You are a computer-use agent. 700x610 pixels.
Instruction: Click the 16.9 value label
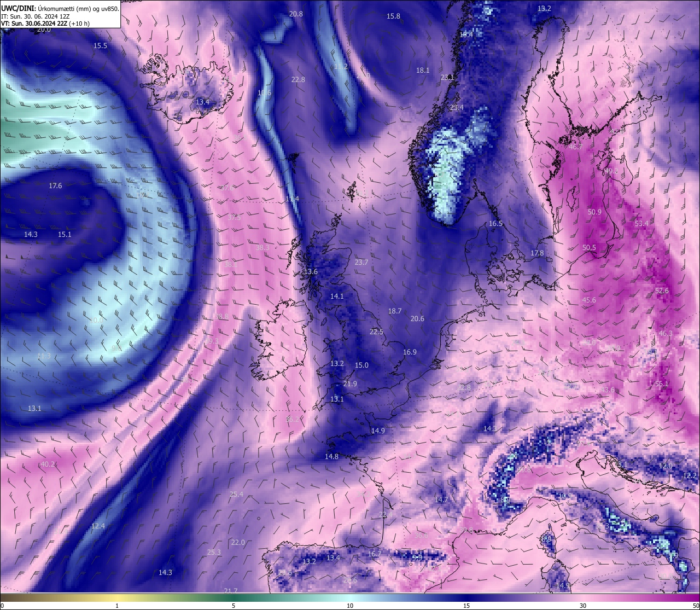pos(410,352)
